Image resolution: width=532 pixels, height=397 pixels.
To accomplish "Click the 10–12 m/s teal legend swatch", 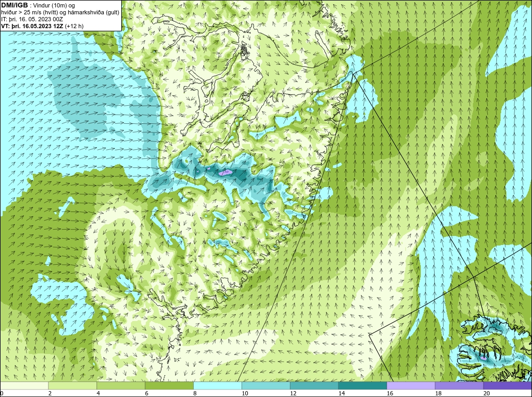I will [265, 386].
